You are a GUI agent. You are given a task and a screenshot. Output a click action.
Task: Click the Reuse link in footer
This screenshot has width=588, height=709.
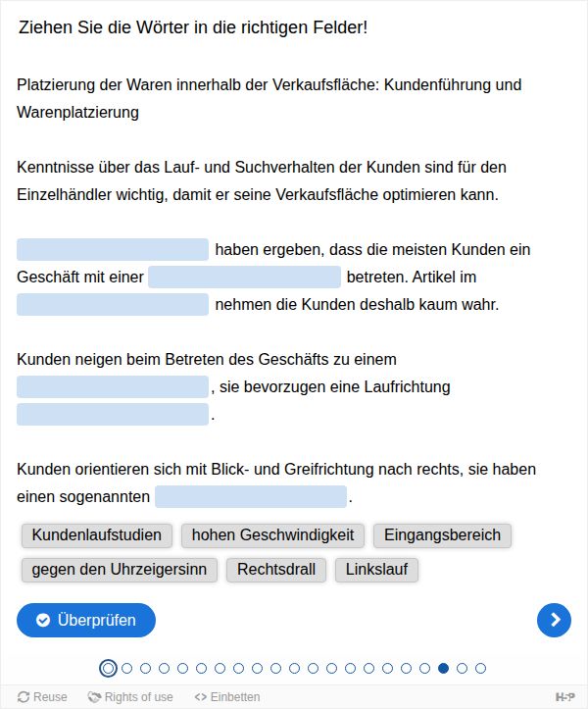click(42, 697)
